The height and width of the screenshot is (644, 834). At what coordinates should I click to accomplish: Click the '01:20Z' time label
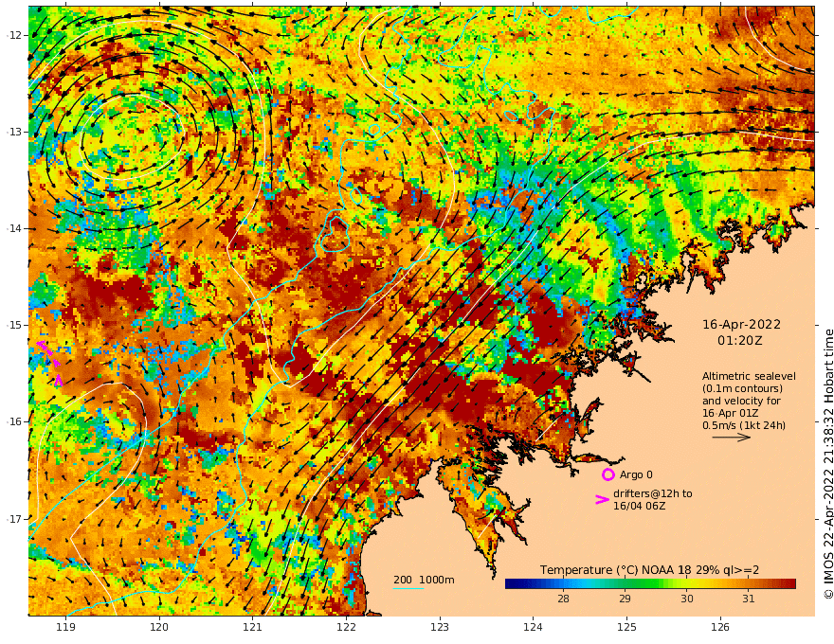click(x=740, y=341)
